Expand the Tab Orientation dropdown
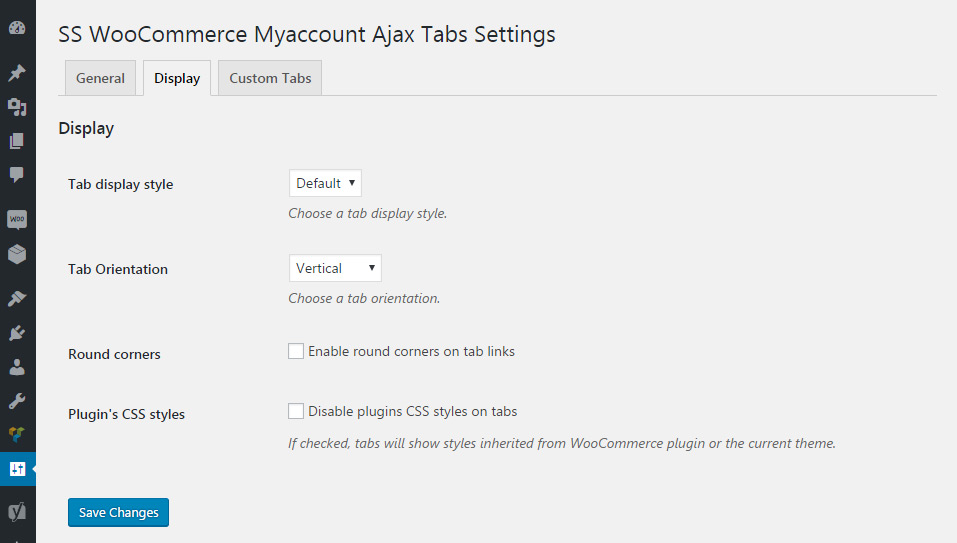The image size is (957, 543). pyautogui.click(x=335, y=268)
